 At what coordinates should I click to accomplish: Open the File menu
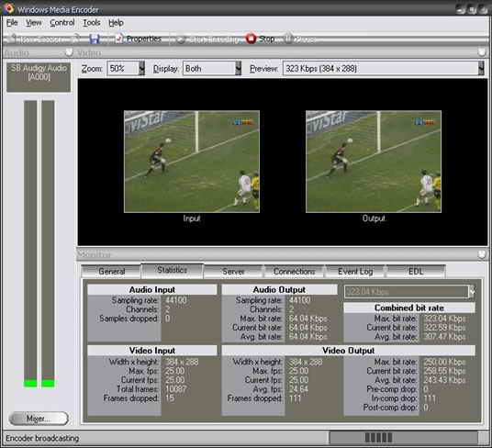click(x=12, y=23)
